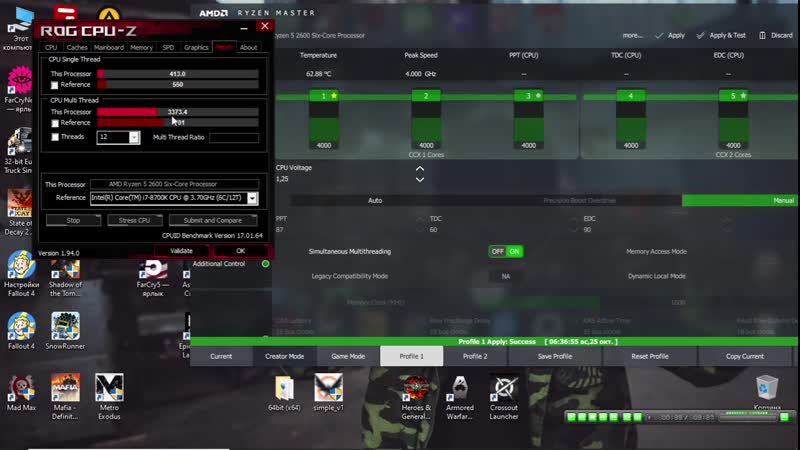This screenshot has width=800, height=450.
Task: Switch to the CPU tab in CPU-Z
Action: point(51,47)
